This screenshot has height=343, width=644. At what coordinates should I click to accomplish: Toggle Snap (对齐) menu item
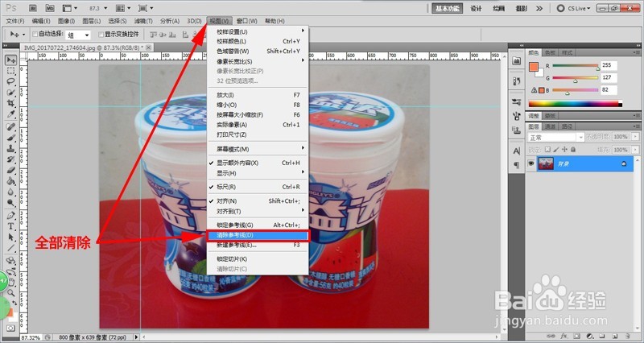[258, 201]
